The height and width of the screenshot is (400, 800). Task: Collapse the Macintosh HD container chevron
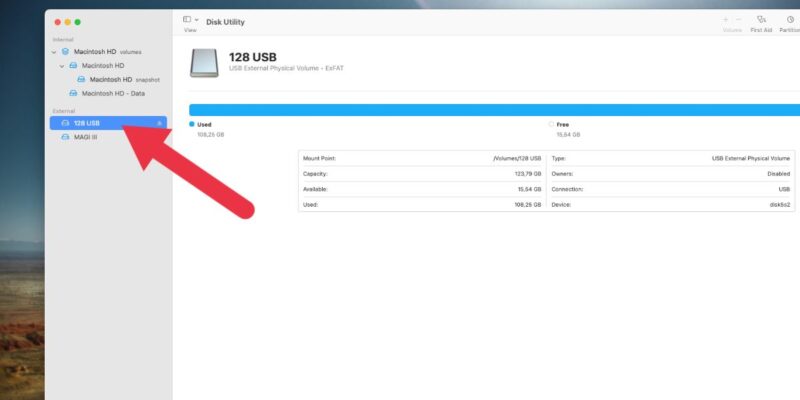[62, 66]
